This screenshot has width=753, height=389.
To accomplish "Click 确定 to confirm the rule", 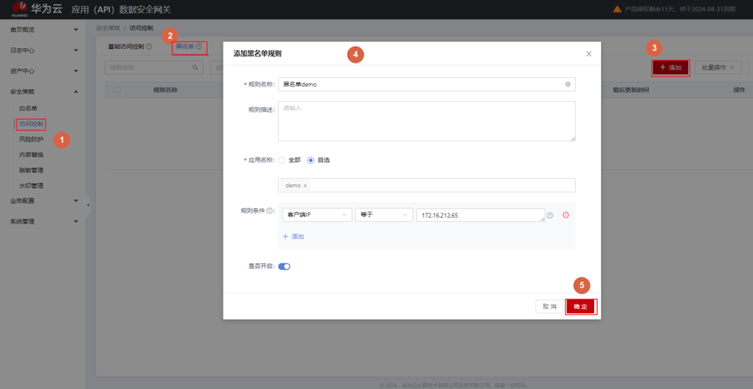I will [x=581, y=306].
